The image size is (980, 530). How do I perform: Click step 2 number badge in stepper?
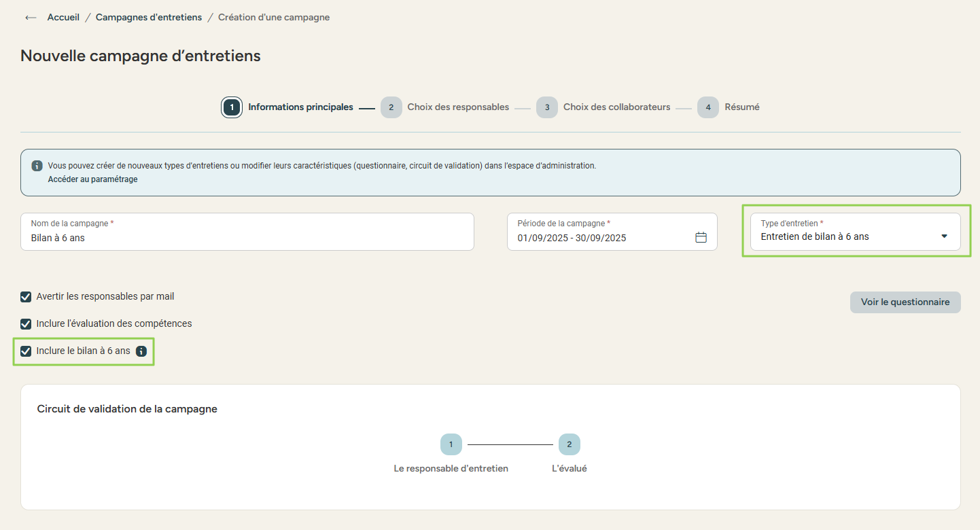point(391,107)
